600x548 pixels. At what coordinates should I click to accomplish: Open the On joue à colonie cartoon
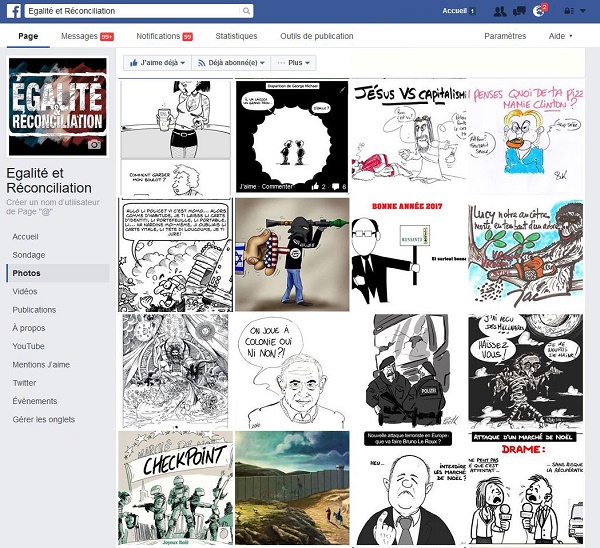click(292, 372)
